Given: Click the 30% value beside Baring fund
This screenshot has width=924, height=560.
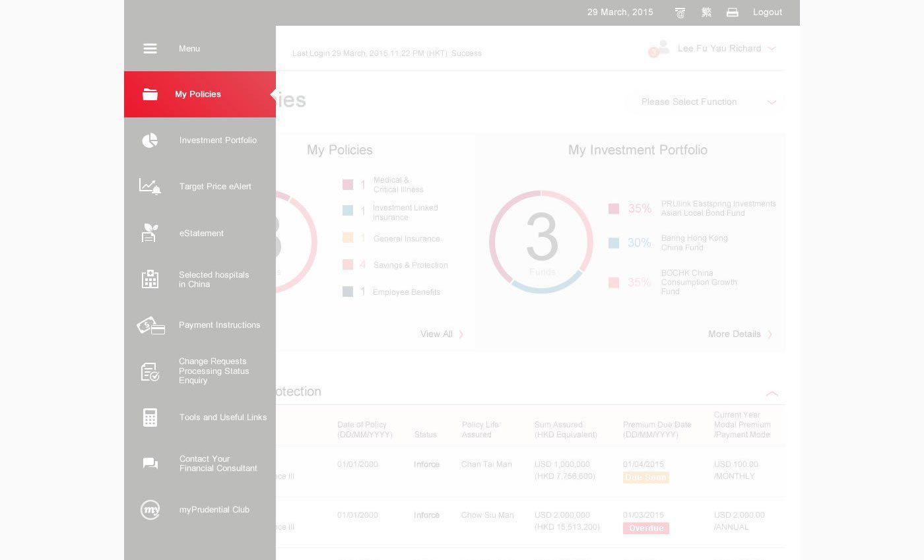Looking at the screenshot, I should click(640, 243).
